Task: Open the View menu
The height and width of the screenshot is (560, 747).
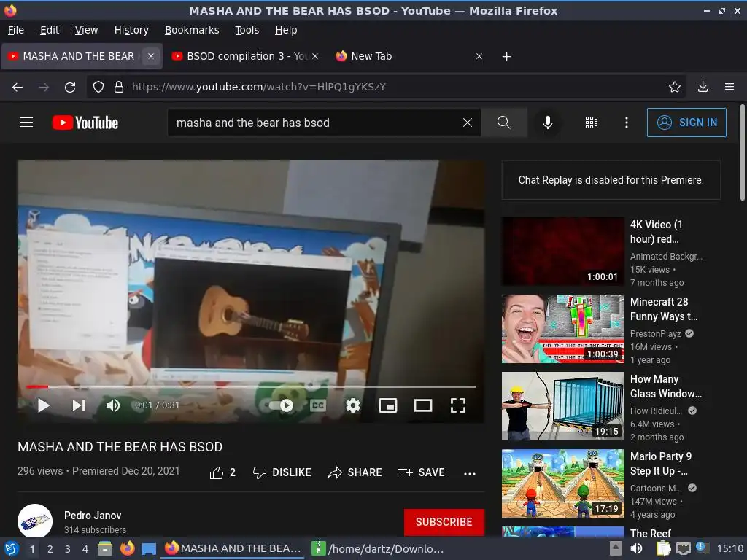Action: pyautogui.click(x=86, y=30)
